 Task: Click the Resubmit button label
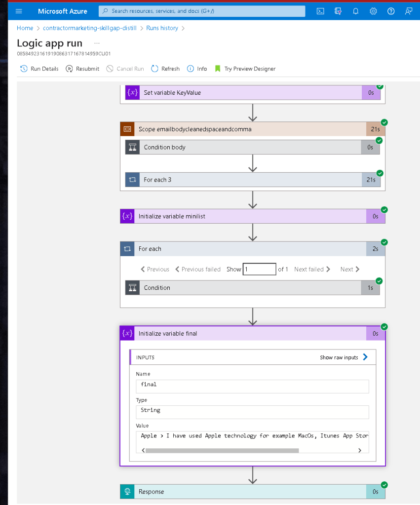(88, 69)
